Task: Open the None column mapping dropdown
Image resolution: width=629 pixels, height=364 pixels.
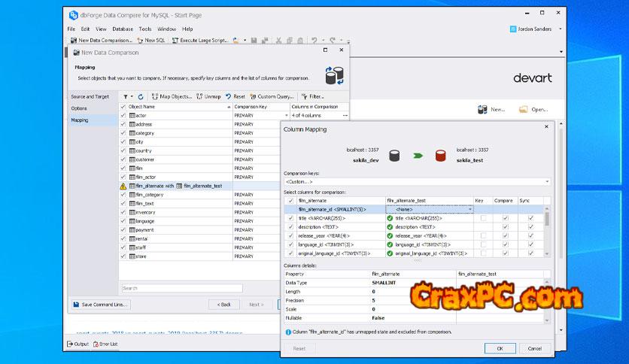Action: pyautogui.click(x=469, y=209)
